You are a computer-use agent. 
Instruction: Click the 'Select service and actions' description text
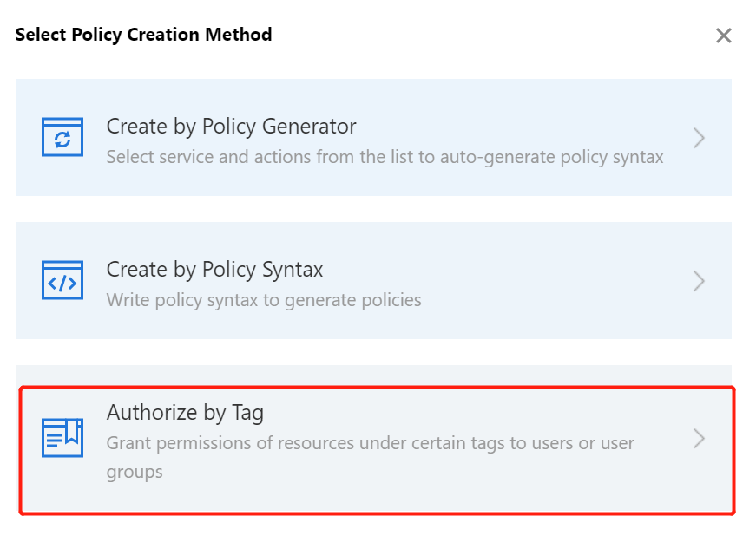click(260, 158)
